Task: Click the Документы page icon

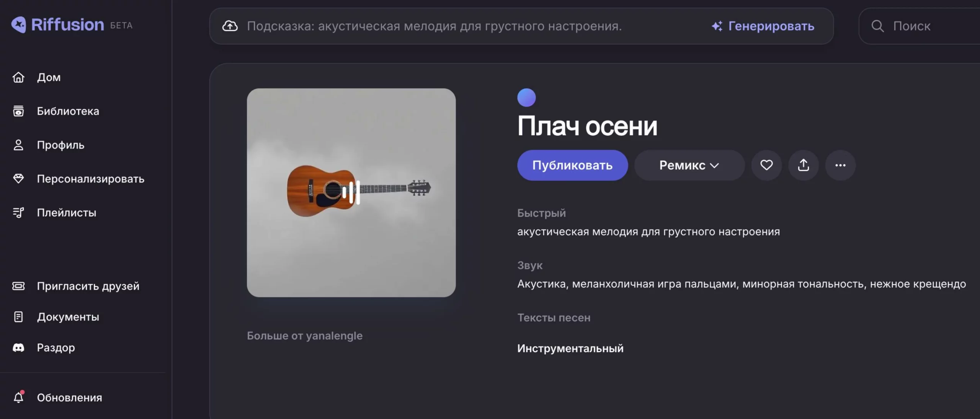Action: click(18, 317)
